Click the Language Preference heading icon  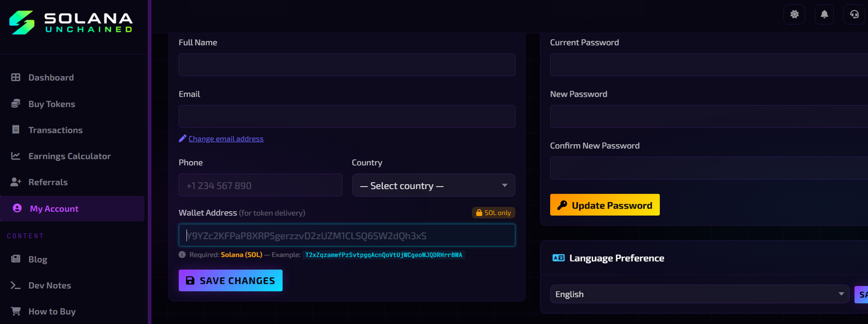tap(558, 258)
